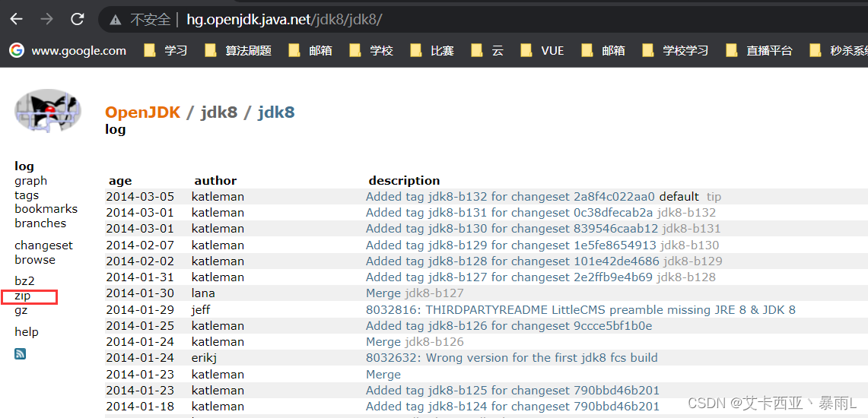Open bookmarks in the sidebar
This screenshot has width=868, height=418.
coord(46,209)
